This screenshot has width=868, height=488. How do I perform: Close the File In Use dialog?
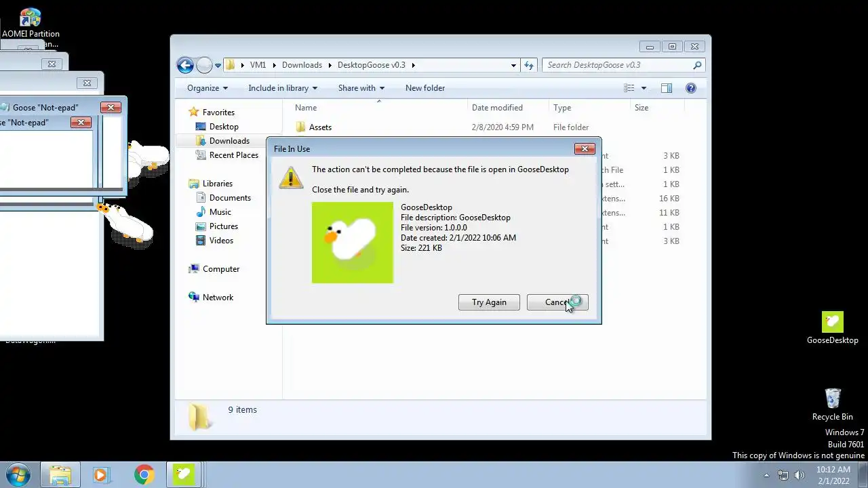point(585,148)
